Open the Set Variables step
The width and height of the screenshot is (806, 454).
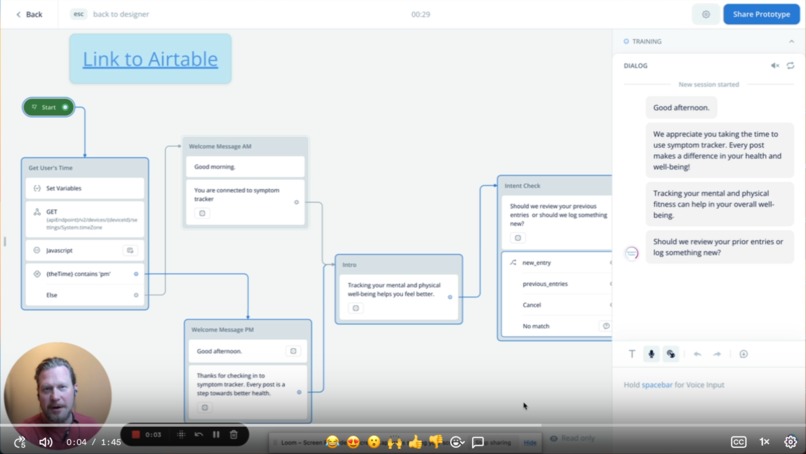coord(85,188)
